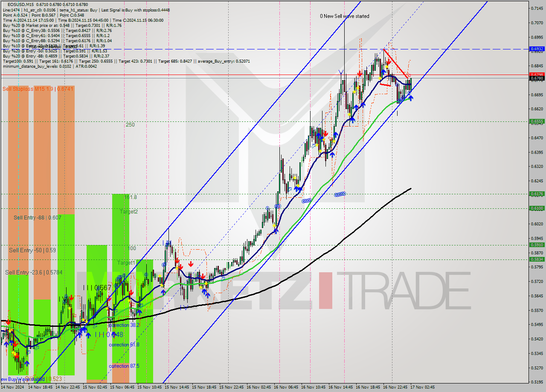Click the 'average_Buy_entry: 0.52071' text
546x392 pixels.
(223, 61)
